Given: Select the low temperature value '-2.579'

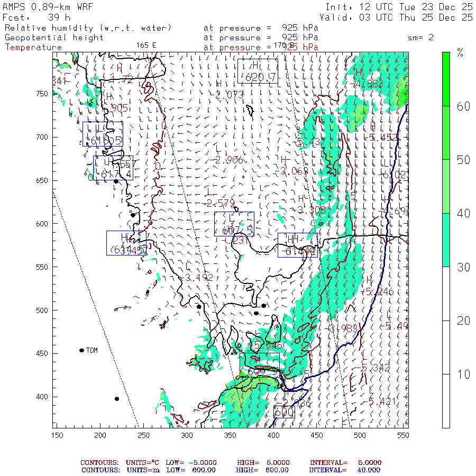Looking at the screenshot, I should pos(218,203).
